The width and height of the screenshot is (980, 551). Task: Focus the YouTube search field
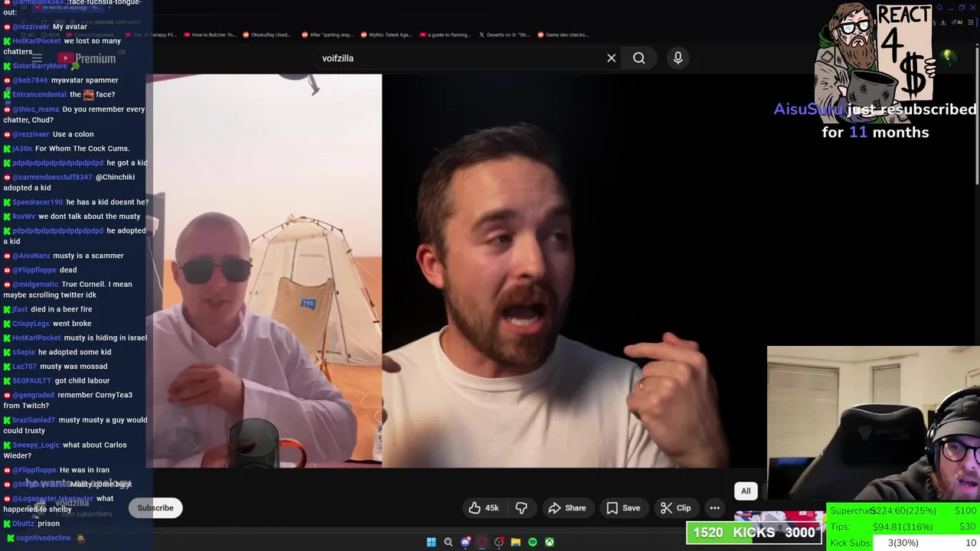459,58
